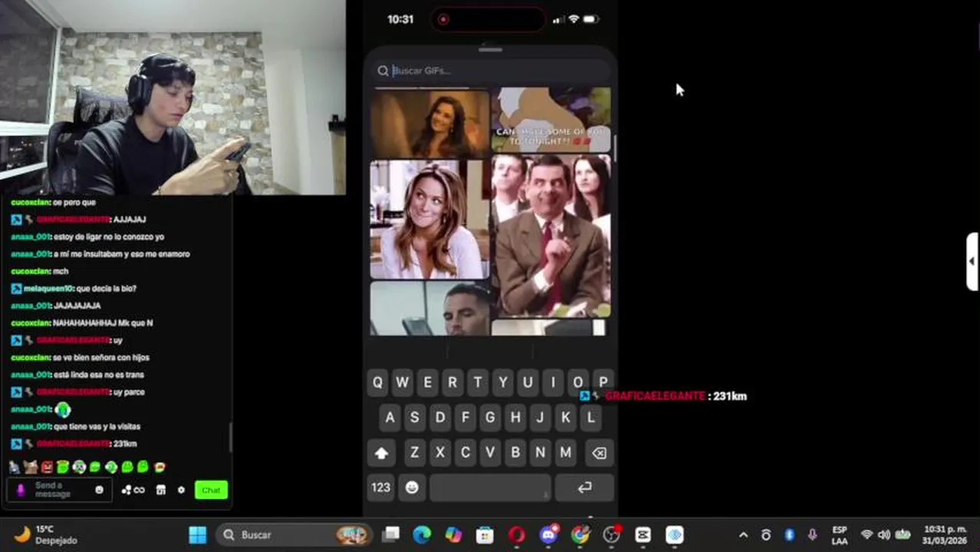Open the Windows Start menu
980x552 pixels.
pyautogui.click(x=197, y=534)
